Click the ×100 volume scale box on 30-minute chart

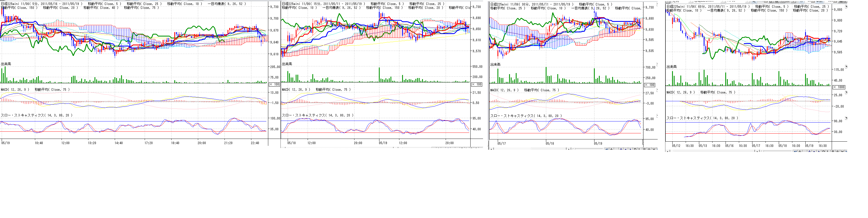pos(650,85)
